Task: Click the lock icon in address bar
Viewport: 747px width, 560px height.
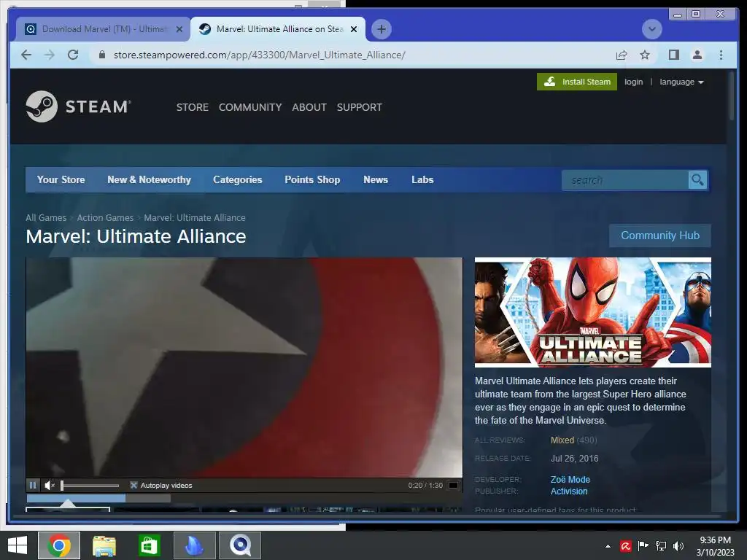Action: click(x=101, y=55)
